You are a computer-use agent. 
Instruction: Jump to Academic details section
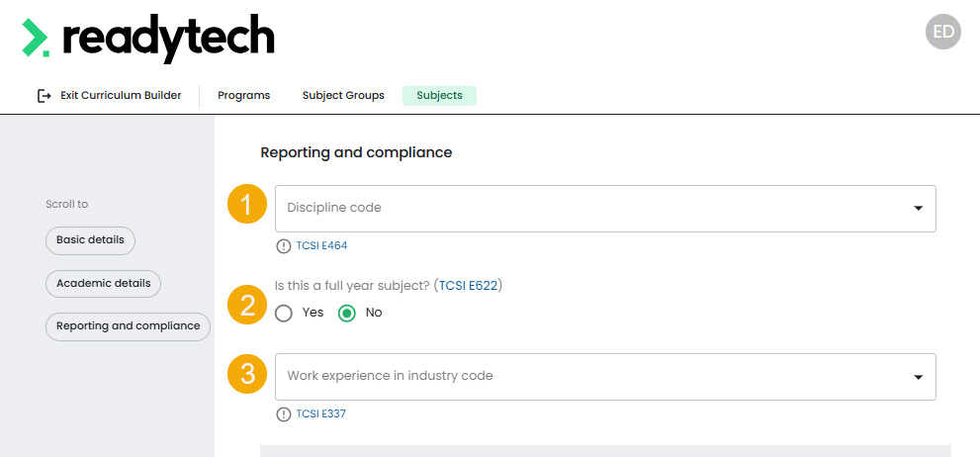click(103, 284)
